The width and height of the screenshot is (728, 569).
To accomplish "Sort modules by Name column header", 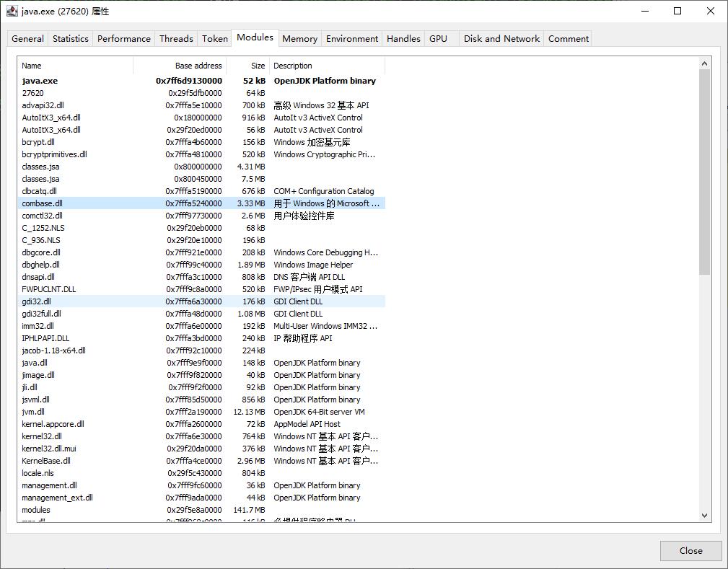I will (x=75, y=66).
